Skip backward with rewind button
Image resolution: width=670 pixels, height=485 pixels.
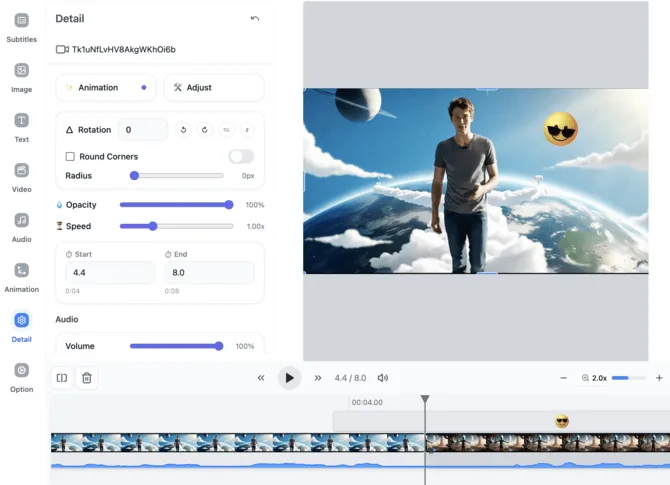(x=261, y=378)
